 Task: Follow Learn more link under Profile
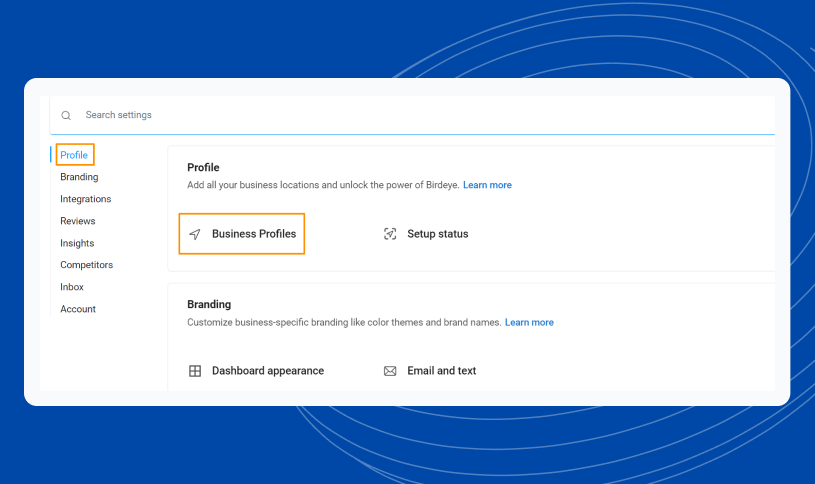(x=487, y=185)
